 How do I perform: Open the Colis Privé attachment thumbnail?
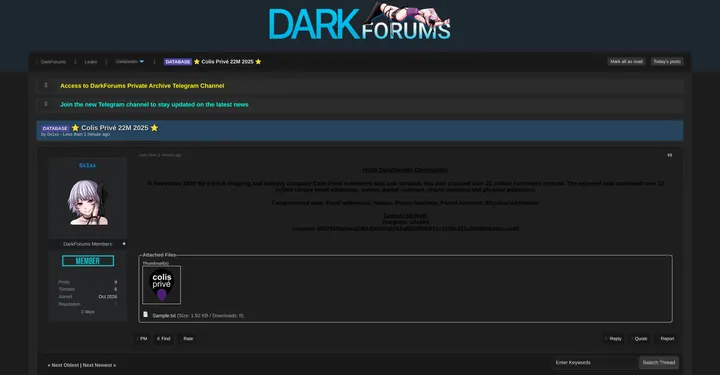(162, 285)
